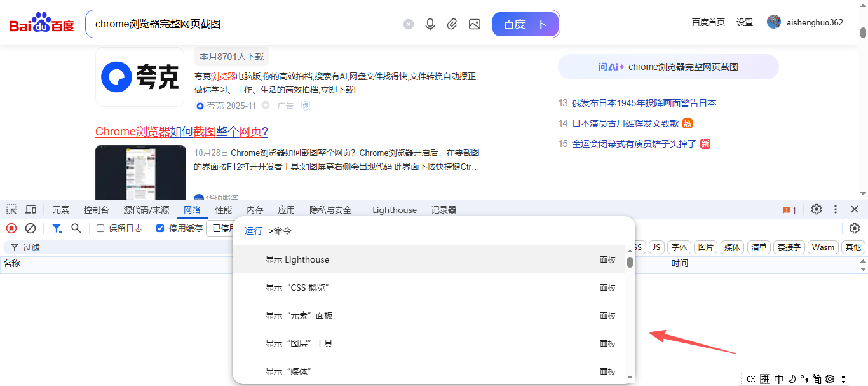This screenshot has height=386, width=868.
Task: Click the network filter funnel icon
Action: coord(57,228)
